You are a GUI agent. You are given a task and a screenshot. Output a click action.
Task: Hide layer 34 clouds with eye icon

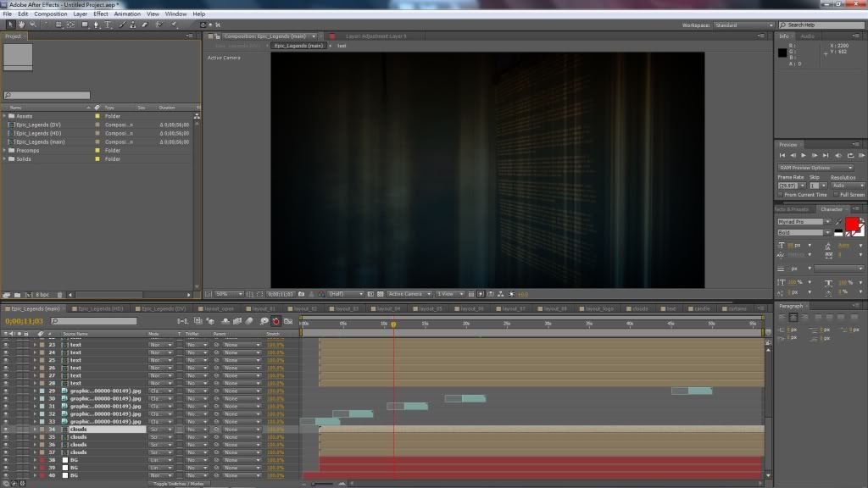pos(7,430)
